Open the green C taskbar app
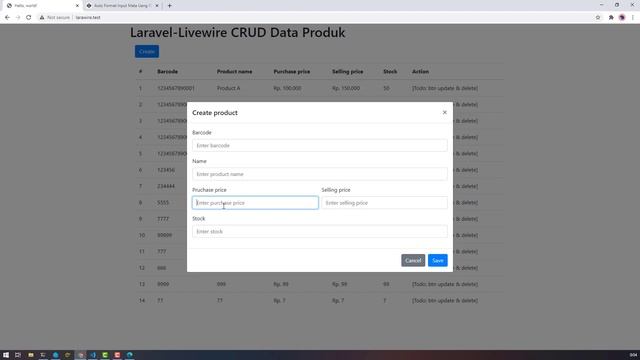This screenshot has width=640, height=360. coord(105,355)
